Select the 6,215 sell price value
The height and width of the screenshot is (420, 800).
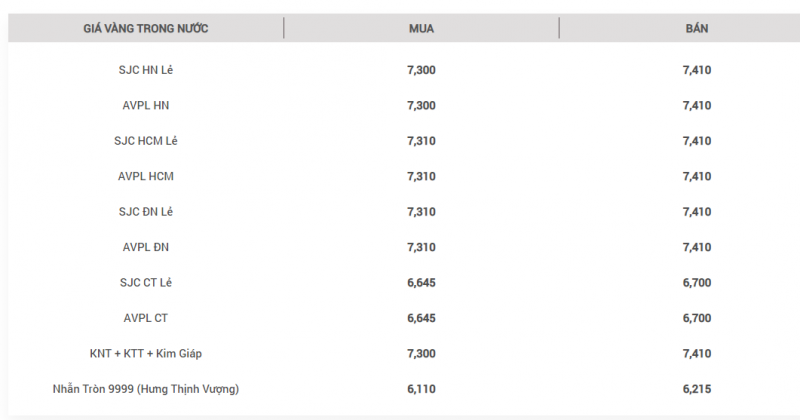point(696,389)
